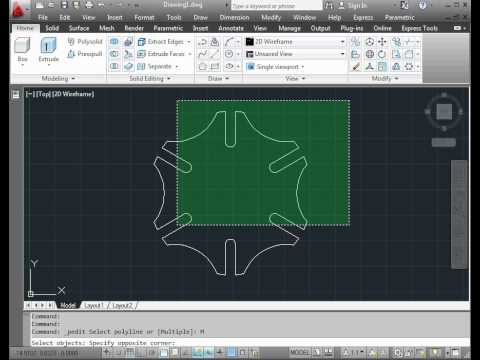Screen dimensions: 480x360
Task: Click the Save icon in quick access toolbar
Action: [64, 5]
